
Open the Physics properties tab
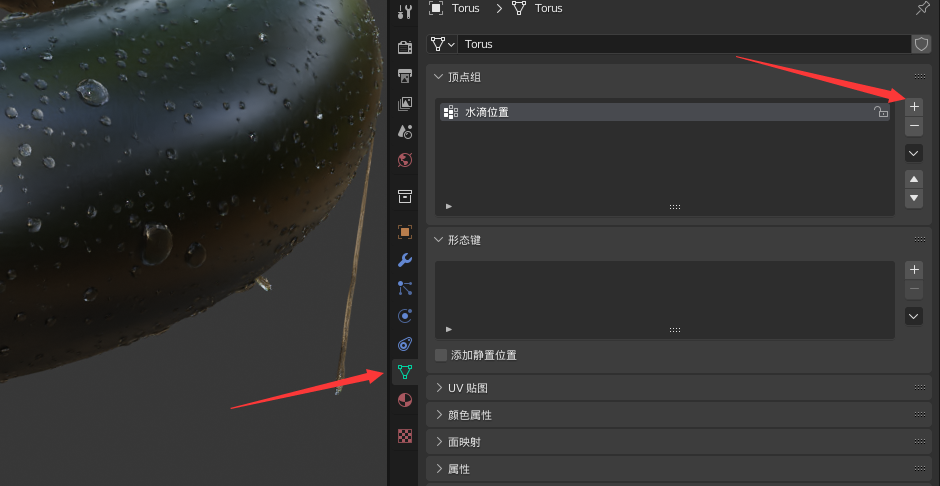(404, 316)
